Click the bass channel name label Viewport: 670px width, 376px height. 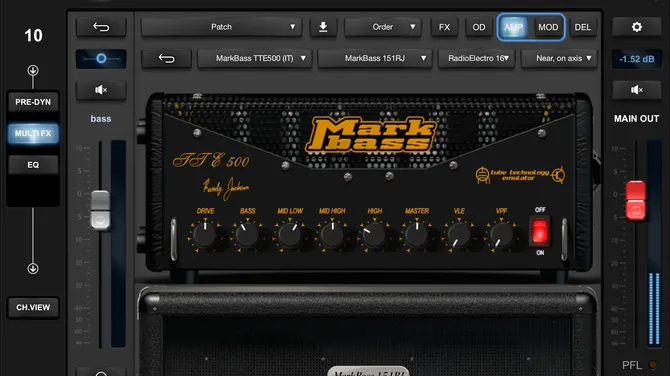(101, 119)
